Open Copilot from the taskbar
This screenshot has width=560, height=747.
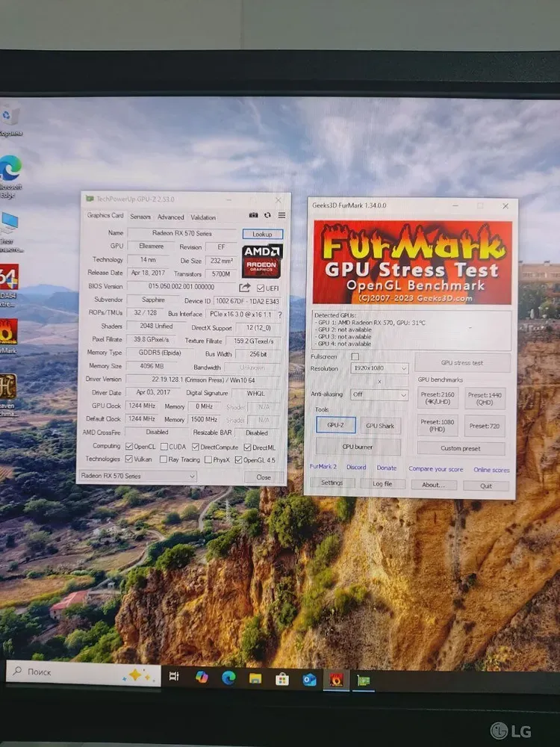201,677
